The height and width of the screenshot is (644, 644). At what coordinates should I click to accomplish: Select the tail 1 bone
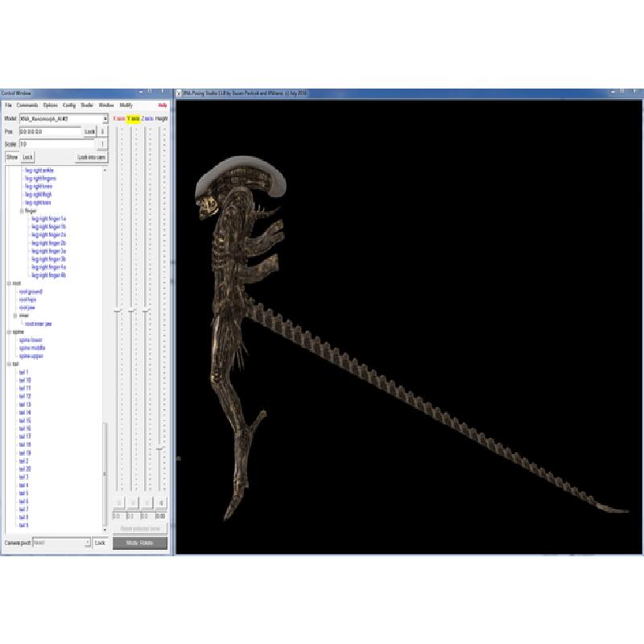[x=23, y=373]
